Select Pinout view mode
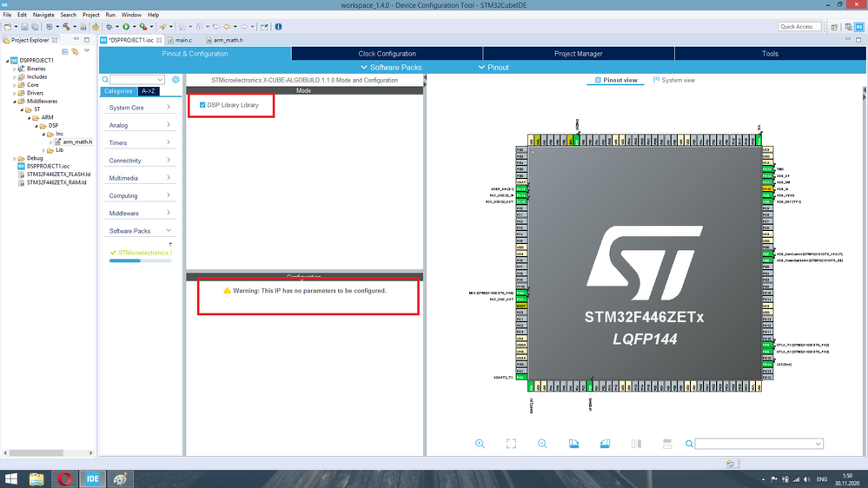 pos(615,80)
